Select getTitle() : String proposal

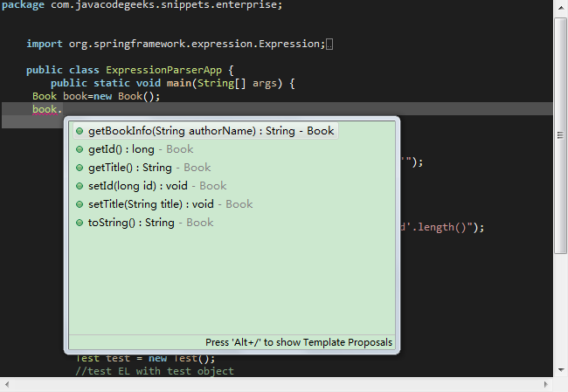pos(143,168)
